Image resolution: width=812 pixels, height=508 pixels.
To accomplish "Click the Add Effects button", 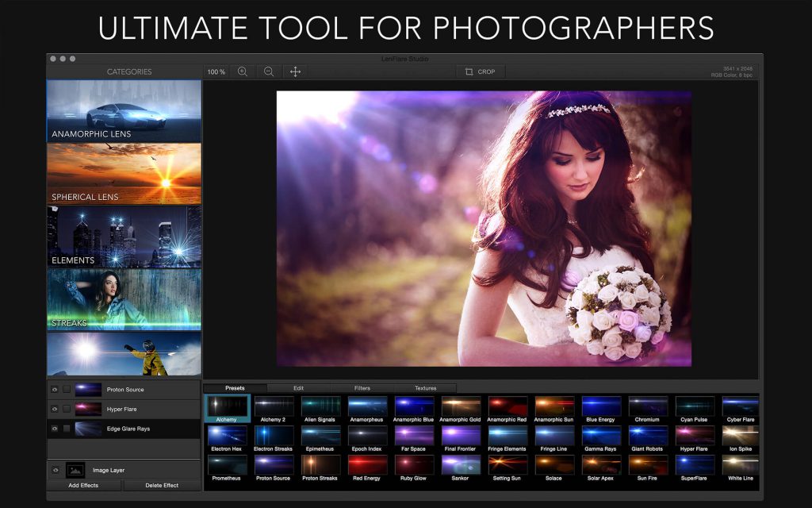I will [x=83, y=485].
